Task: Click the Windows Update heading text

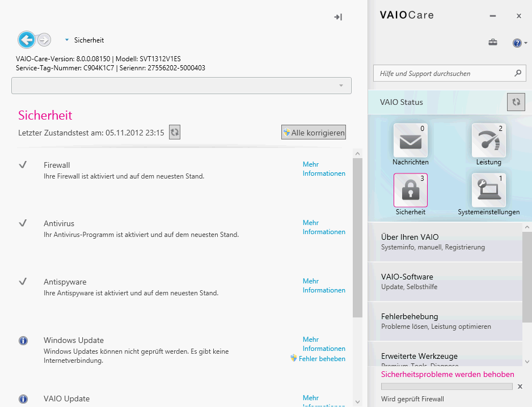Action: tap(74, 340)
